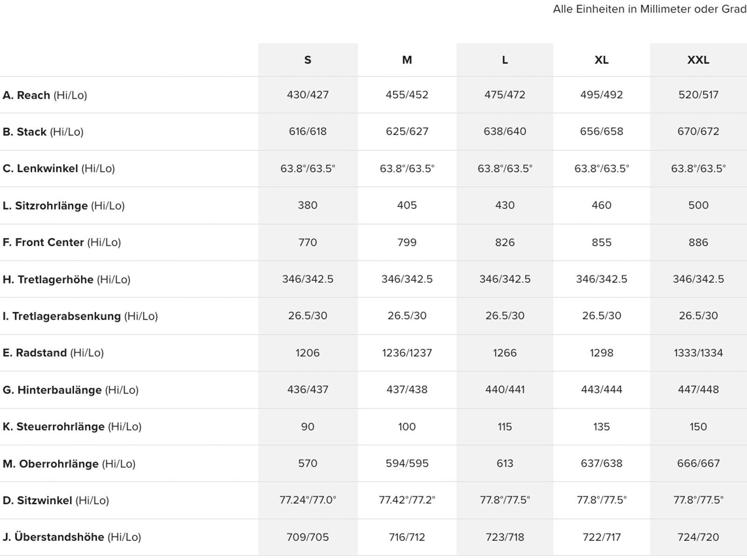
Task: Click the I. Tretlagerabsenkung row label
Action: click(80, 316)
